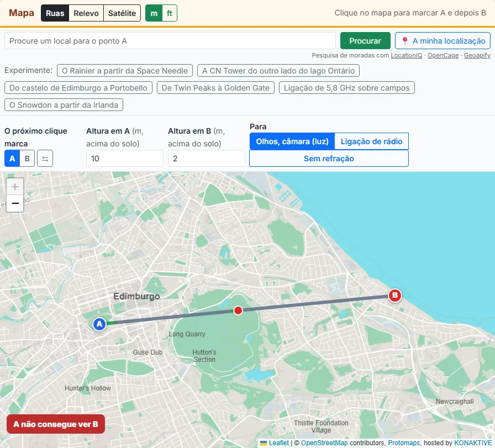Click the Procurar search button
The height and width of the screenshot is (448, 495).
365,41
